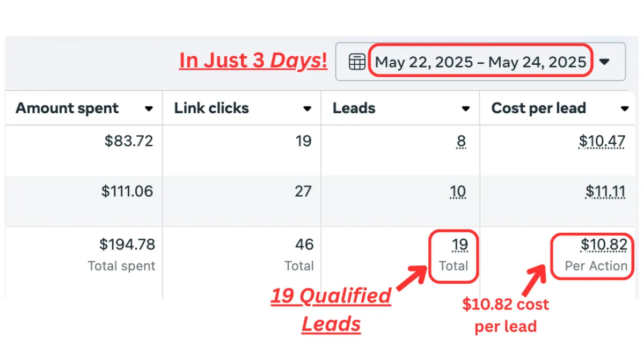Click the Leads column header label
Screen dimensions: 644x362
pyautogui.click(x=354, y=108)
